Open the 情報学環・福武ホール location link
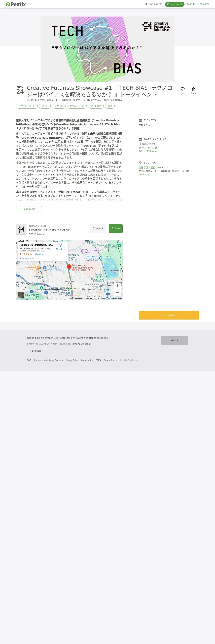Viewport: 215px width, 644px height. [x=151, y=168]
